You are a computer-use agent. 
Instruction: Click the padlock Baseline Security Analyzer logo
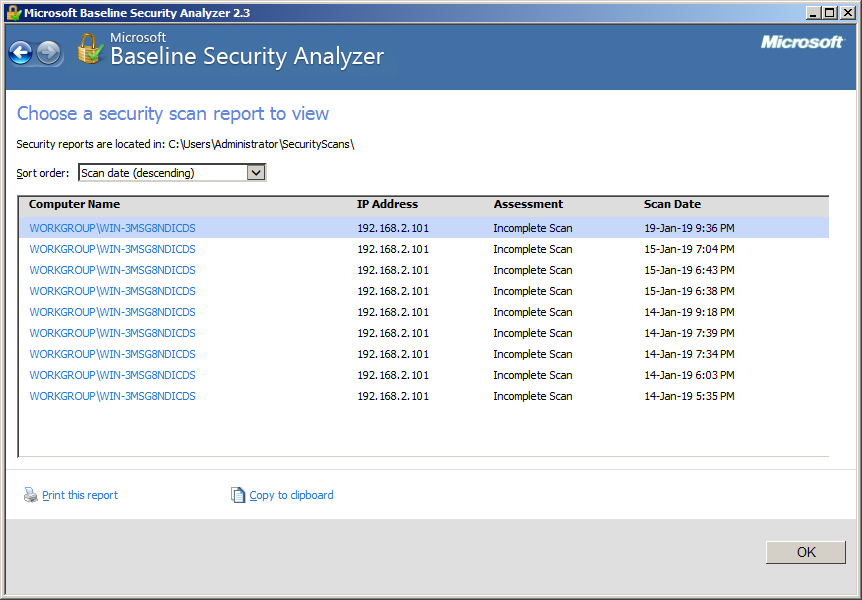pyautogui.click(x=90, y=49)
